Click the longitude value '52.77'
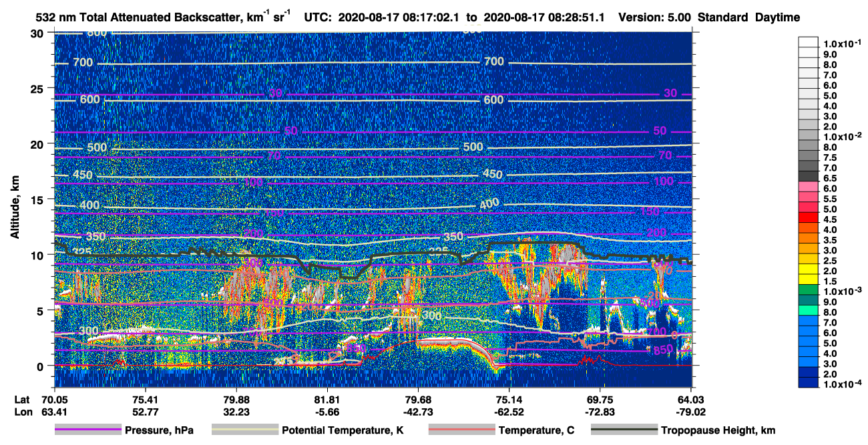868x445 pixels. click(145, 412)
